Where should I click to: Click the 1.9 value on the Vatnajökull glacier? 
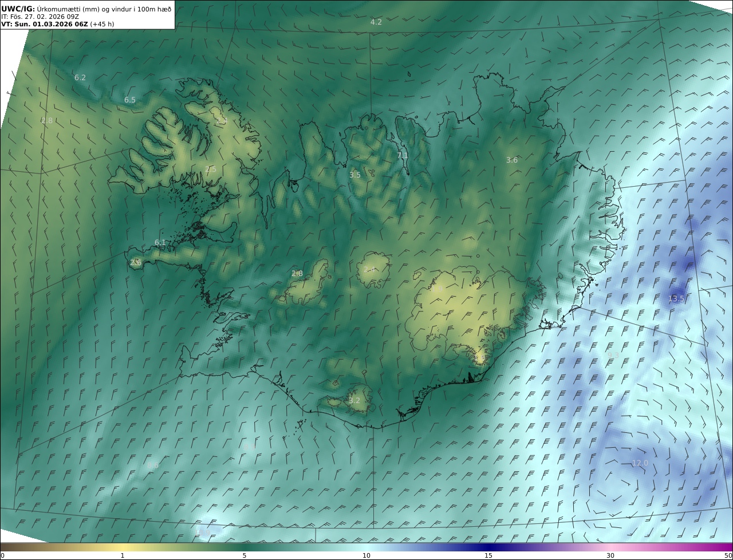[x=437, y=290]
